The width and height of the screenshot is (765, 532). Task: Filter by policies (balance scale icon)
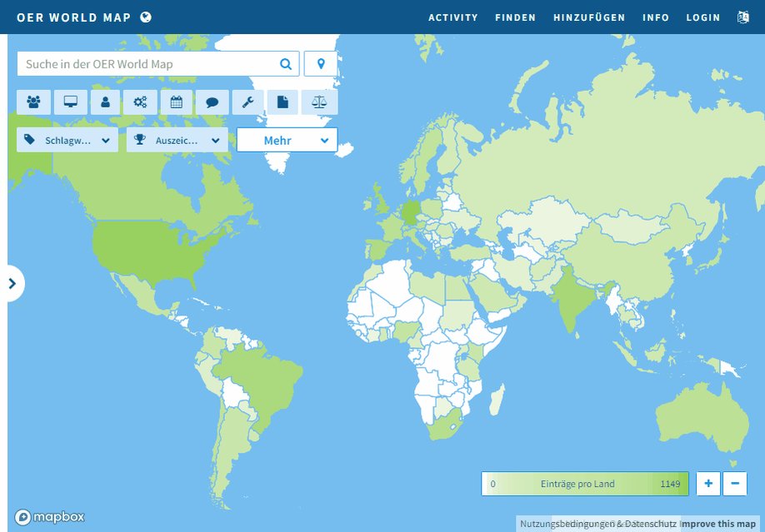(319, 102)
